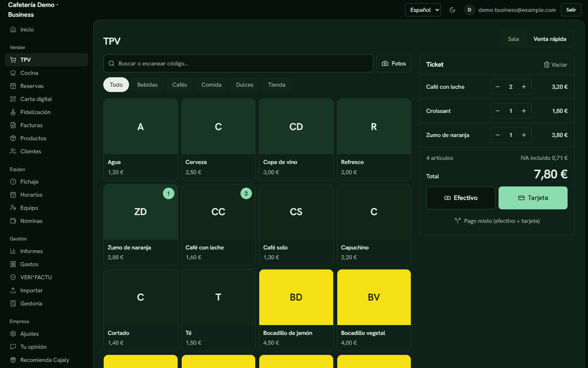This screenshot has width=588, height=368.
Task: Open Informes chart icon
Action: [13, 251]
